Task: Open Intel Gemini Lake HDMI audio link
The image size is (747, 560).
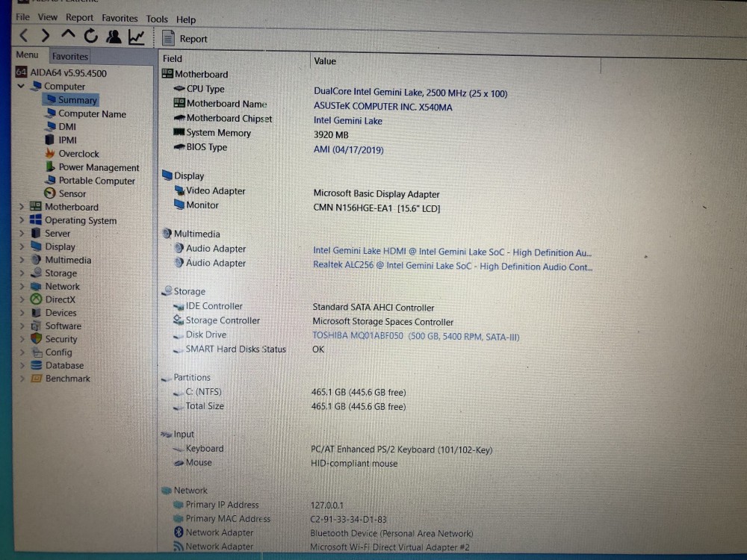Action: click(452, 252)
